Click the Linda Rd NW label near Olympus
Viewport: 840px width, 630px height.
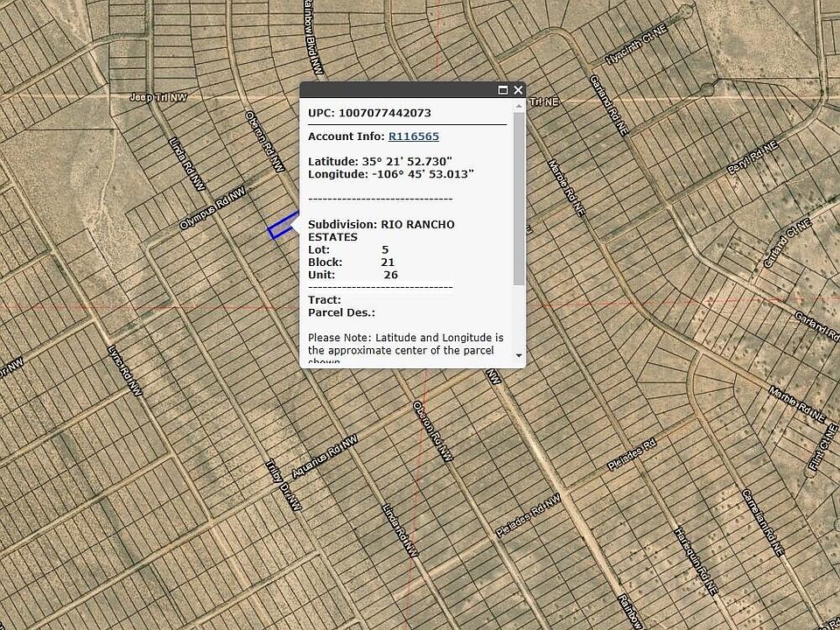click(186, 163)
